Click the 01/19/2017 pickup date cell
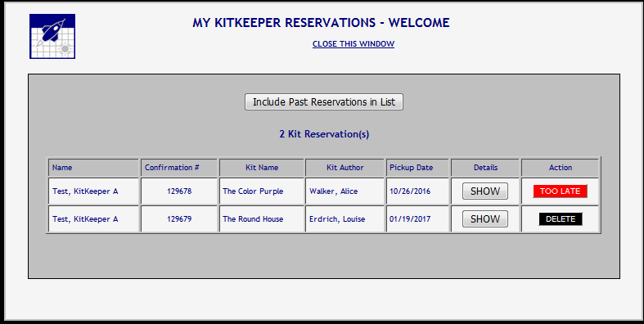The width and height of the screenshot is (644, 324). coord(417,219)
